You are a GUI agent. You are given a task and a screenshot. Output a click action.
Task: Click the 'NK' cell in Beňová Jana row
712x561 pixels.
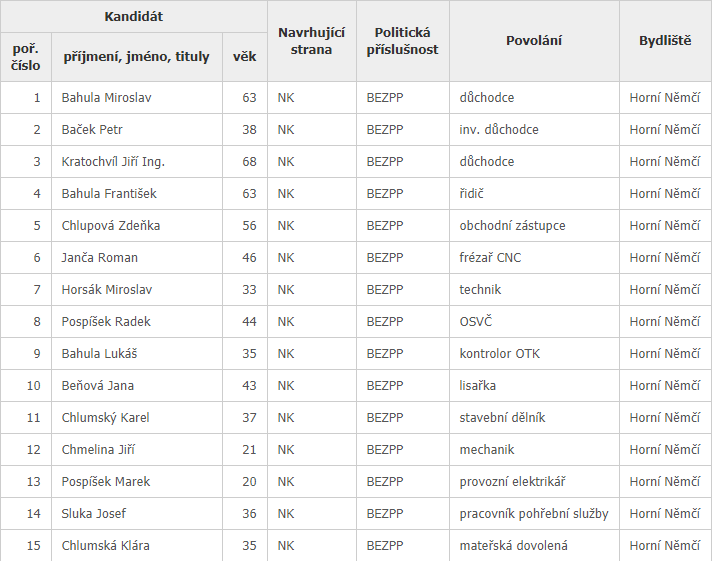point(286,386)
